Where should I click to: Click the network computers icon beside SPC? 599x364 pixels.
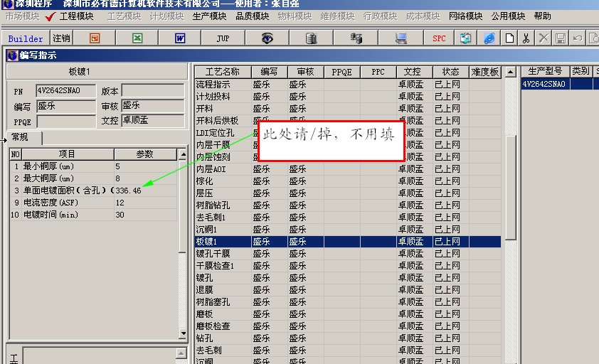tap(465, 38)
